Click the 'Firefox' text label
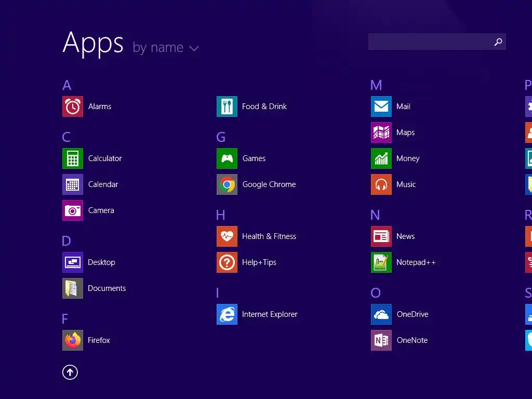This screenshot has width=532, height=399. (99, 340)
